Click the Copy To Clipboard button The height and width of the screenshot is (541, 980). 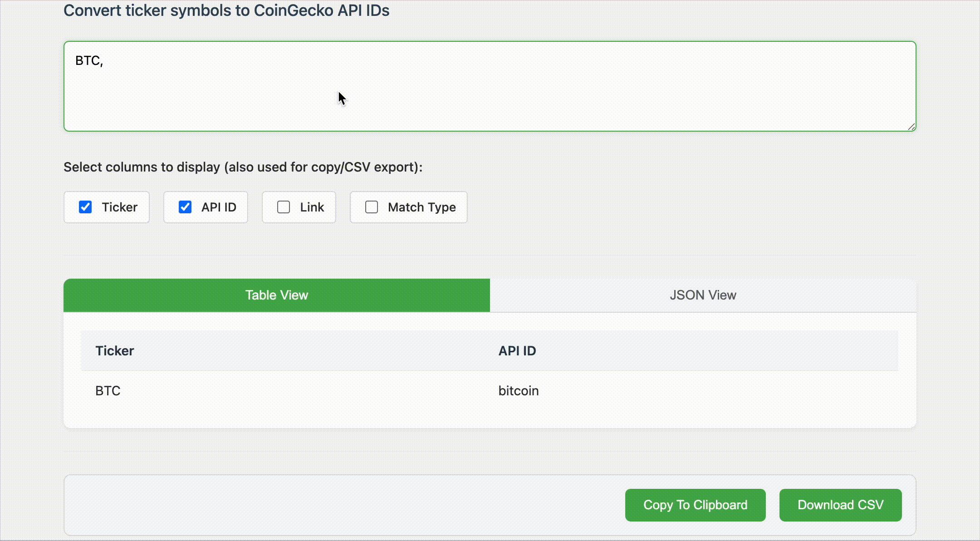click(x=696, y=505)
